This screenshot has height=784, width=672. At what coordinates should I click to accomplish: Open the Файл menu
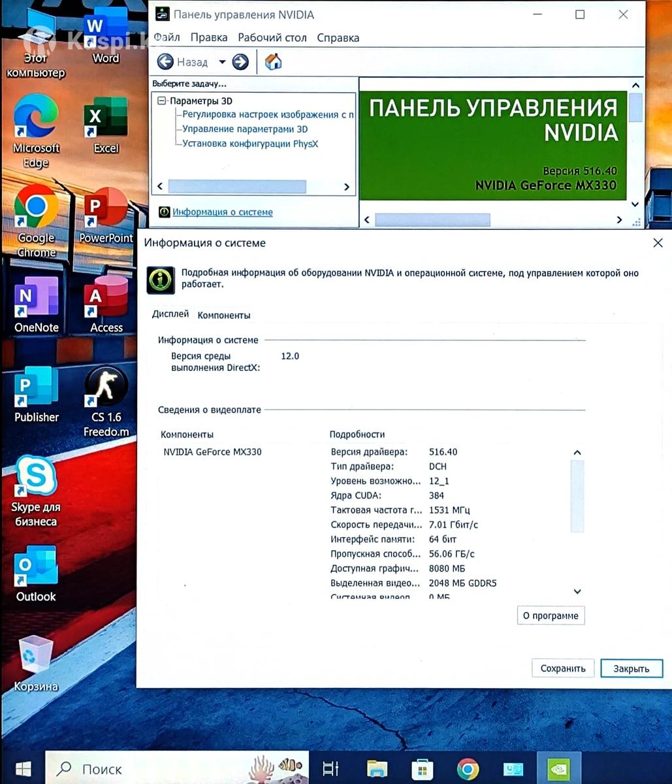click(x=167, y=37)
